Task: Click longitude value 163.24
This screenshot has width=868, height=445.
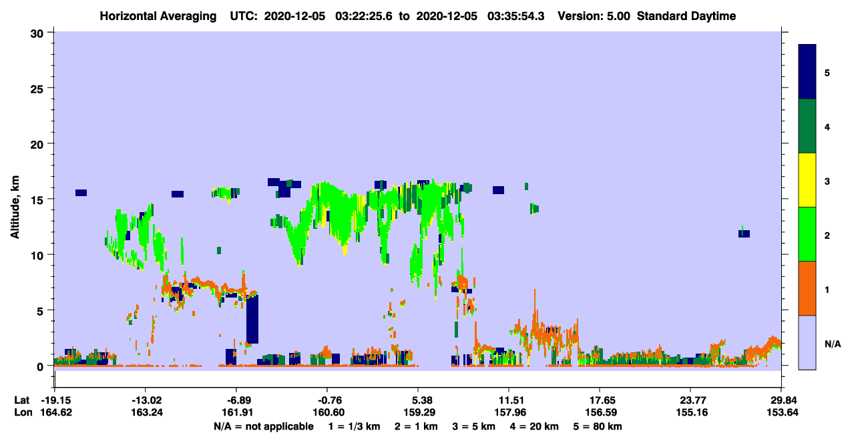Action: (x=146, y=412)
